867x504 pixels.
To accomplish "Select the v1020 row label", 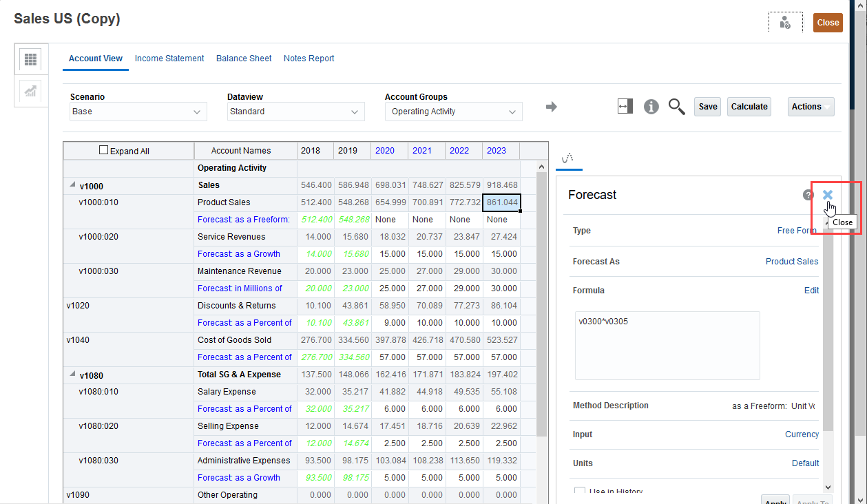I will pos(78,306).
